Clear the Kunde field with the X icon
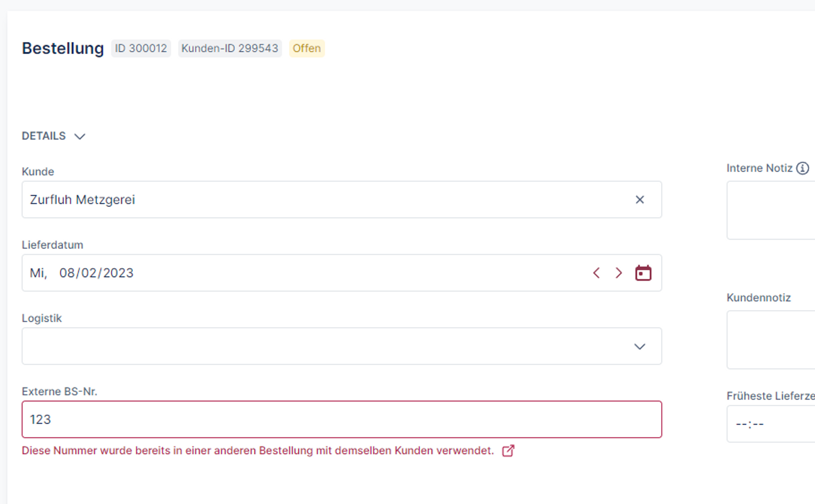Image resolution: width=815 pixels, height=504 pixels. click(639, 199)
